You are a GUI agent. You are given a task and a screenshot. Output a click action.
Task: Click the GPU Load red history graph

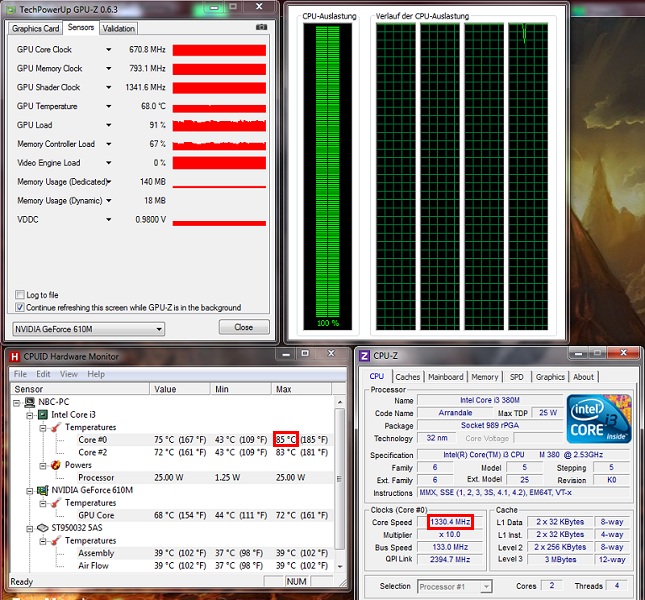(219, 125)
